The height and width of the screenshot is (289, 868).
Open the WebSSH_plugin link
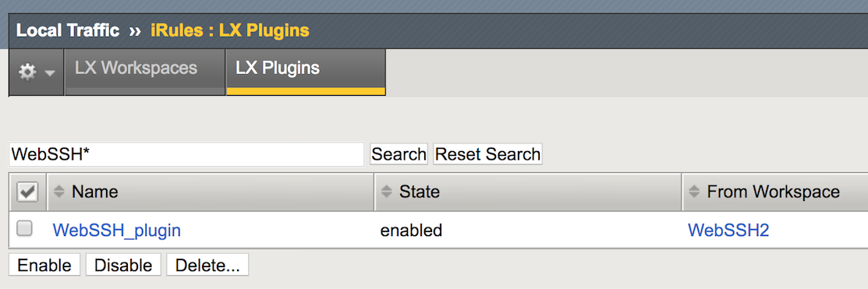(117, 231)
